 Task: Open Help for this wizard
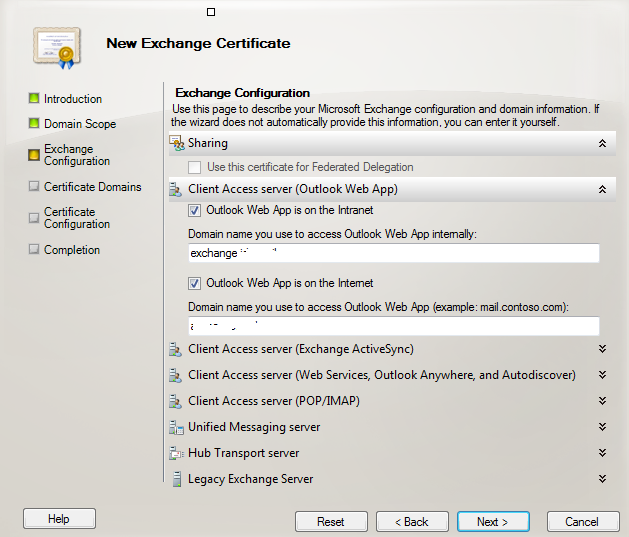(59, 519)
